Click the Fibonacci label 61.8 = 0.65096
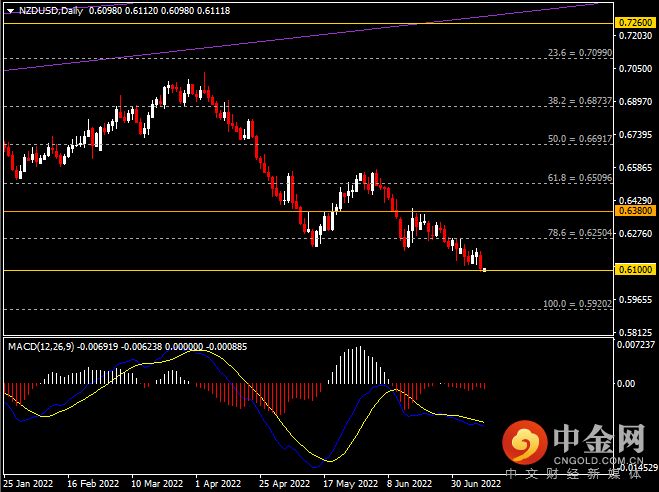659x492 pixels. [580, 178]
